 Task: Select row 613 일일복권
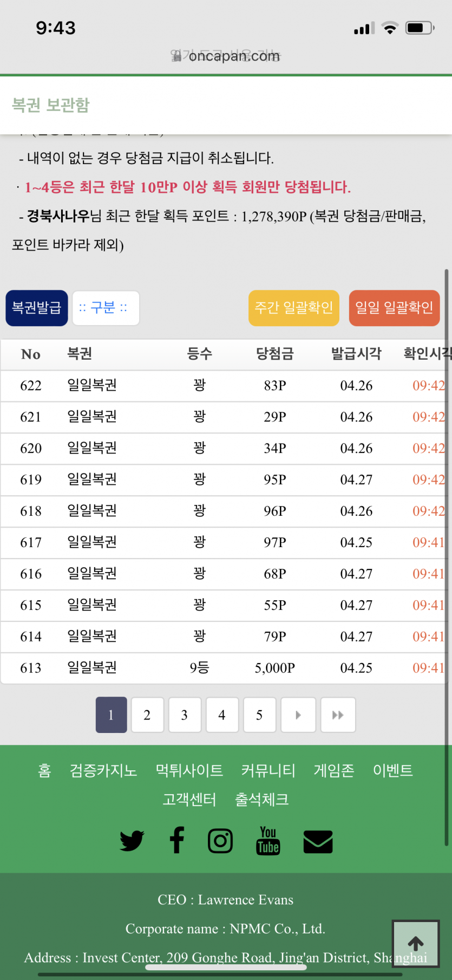pos(223,669)
